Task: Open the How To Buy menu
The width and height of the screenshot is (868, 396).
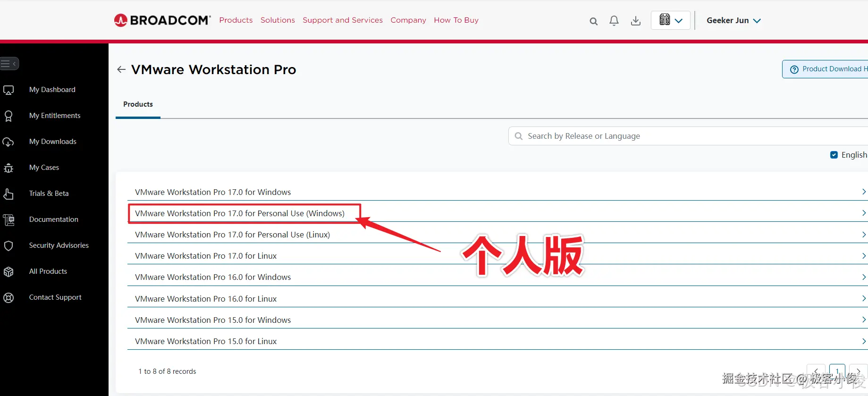Action: (x=456, y=20)
